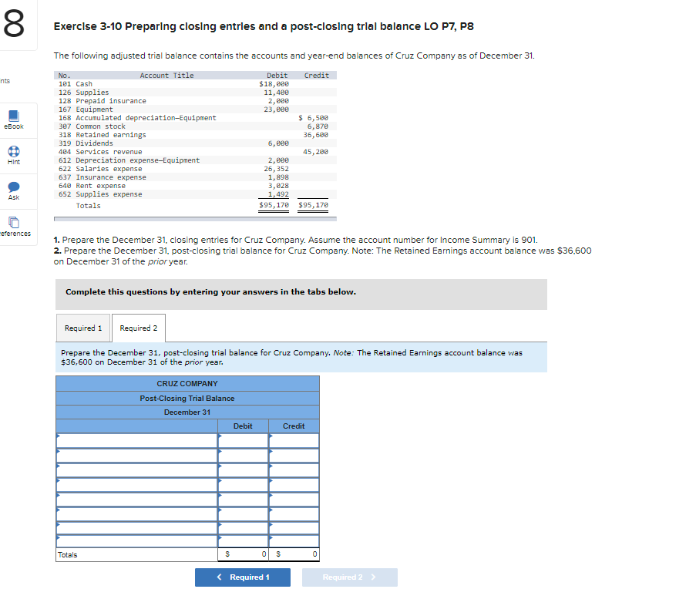Click the Totals row label
Viewport: 696px width, 616px height.
pyautogui.click(x=68, y=554)
